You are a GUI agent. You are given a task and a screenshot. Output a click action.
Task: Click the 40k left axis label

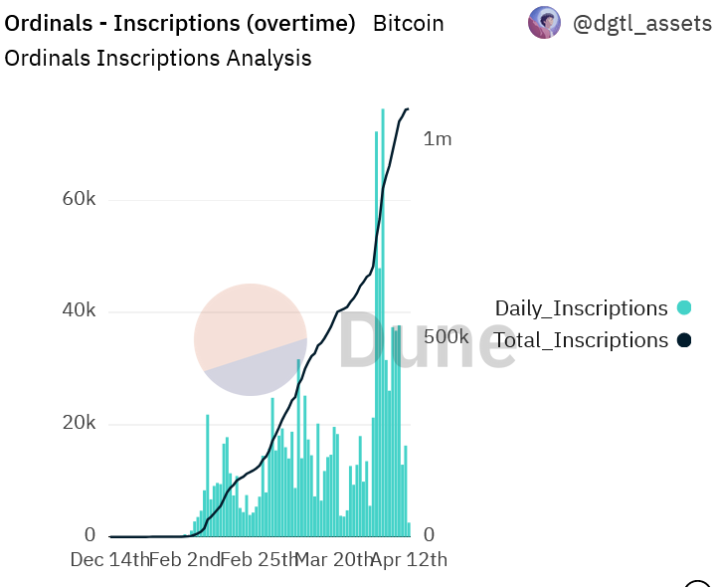coord(78,311)
